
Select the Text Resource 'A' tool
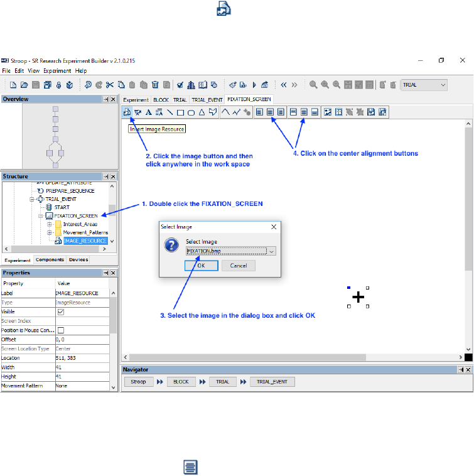(x=148, y=112)
